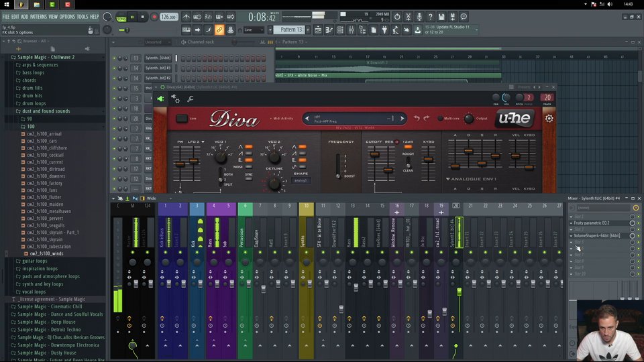This screenshot has height=362, width=644.
Task: Open the EDIT menu
Action: (15, 17)
